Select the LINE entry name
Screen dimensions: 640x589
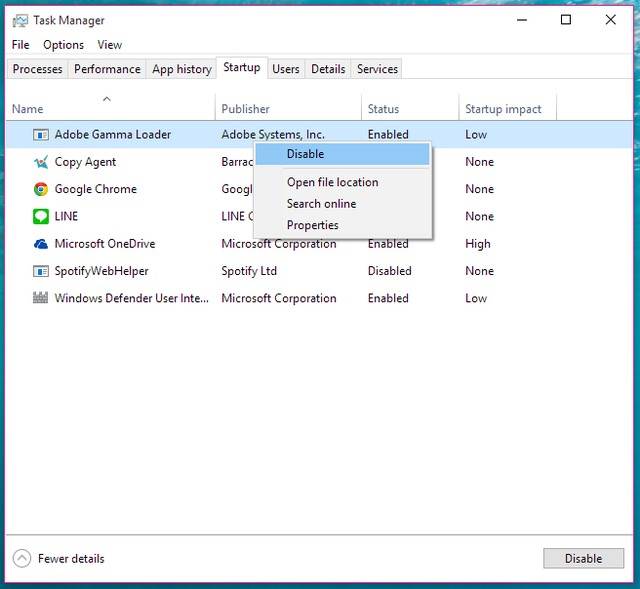[x=66, y=216]
